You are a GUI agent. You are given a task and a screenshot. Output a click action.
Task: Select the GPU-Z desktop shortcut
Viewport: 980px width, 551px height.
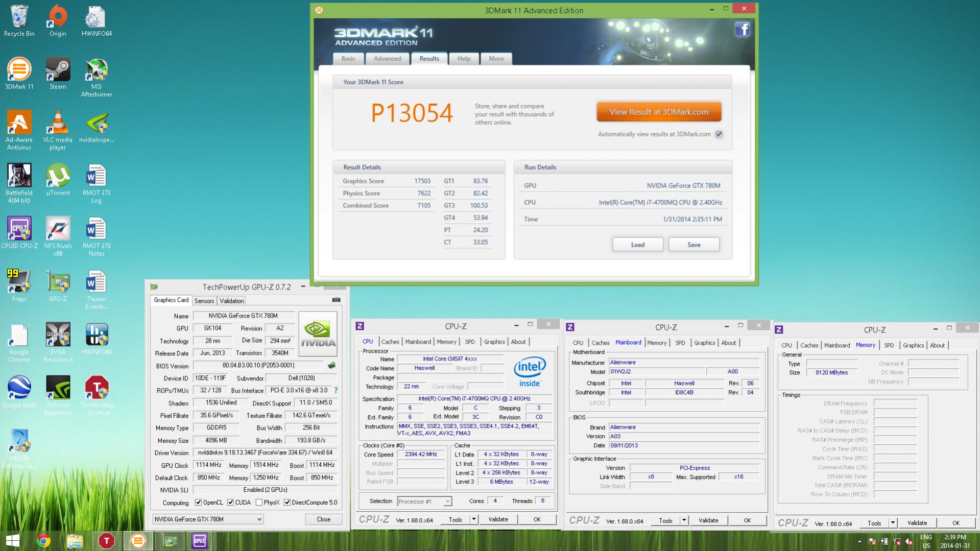(x=58, y=286)
